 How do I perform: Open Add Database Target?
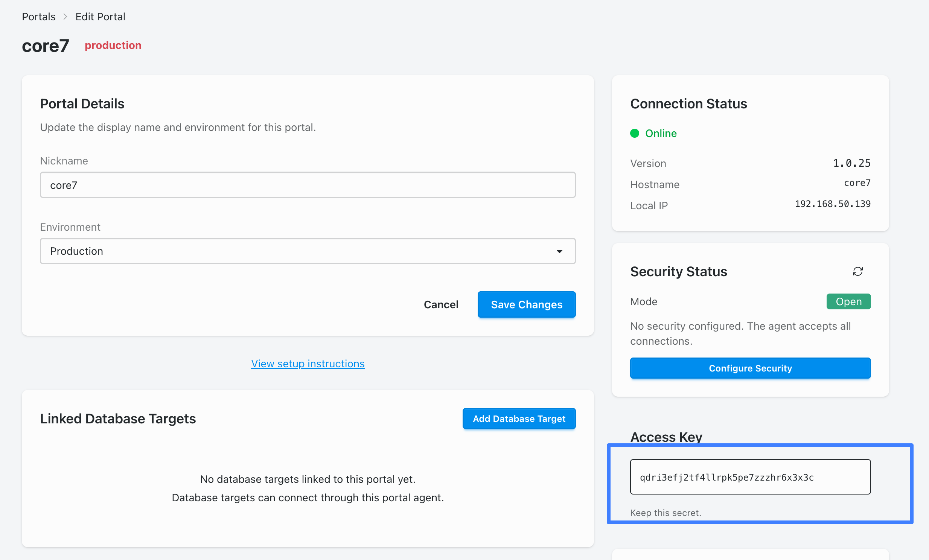[519, 418]
